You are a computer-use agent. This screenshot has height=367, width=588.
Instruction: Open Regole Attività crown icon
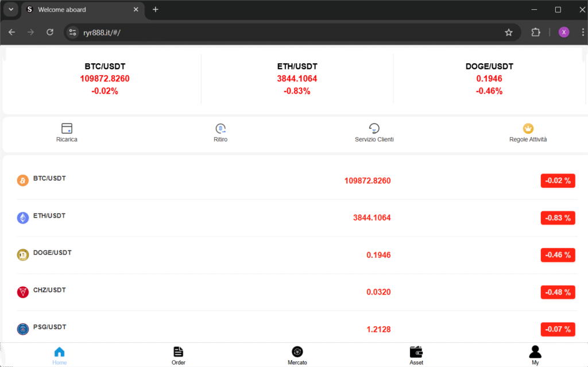[528, 128]
